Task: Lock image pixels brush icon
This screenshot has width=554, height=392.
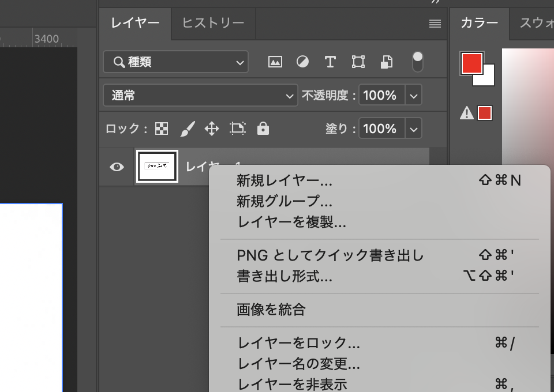Action: tap(188, 129)
